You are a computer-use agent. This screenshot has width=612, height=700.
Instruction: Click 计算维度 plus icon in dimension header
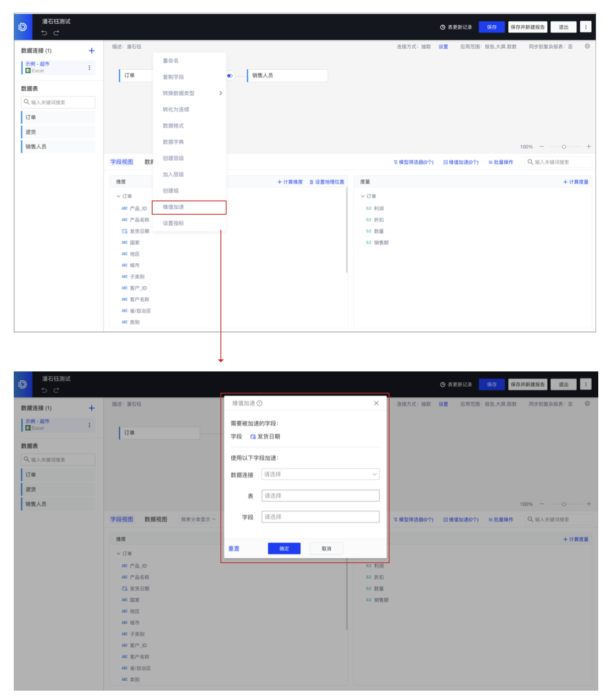[280, 182]
